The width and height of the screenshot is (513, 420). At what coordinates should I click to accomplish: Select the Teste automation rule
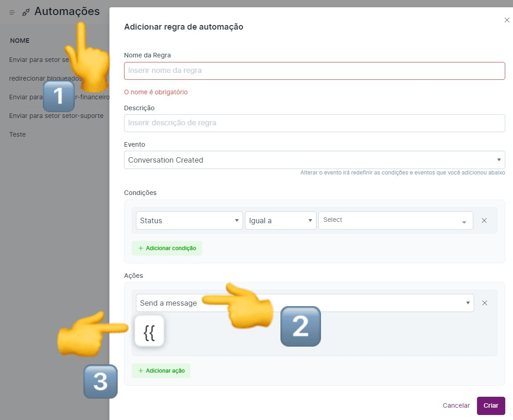pos(17,134)
